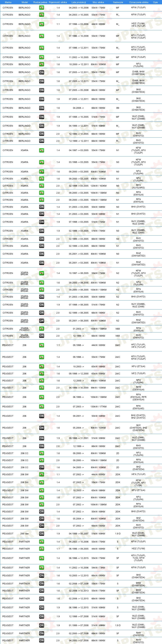The height and width of the screenshot is (644, 162).
Task: Click the Opis column header
Action: click(x=155, y=2)
